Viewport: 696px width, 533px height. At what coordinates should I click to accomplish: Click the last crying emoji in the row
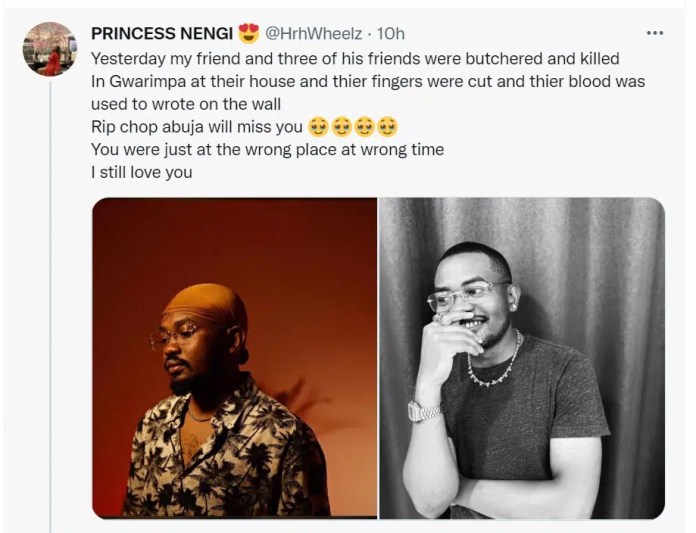click(x=387, y=127)
